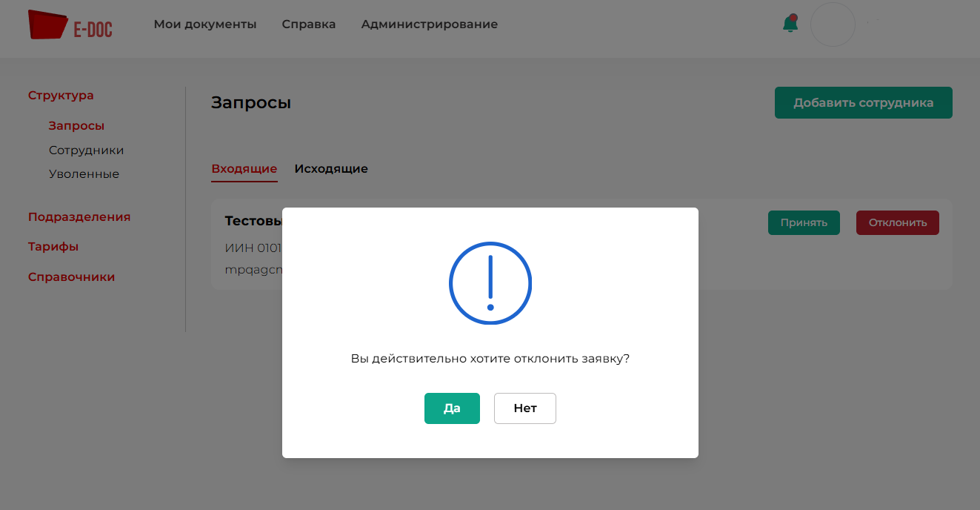Open Мои документы in top menu

click(x=205, y=24)
